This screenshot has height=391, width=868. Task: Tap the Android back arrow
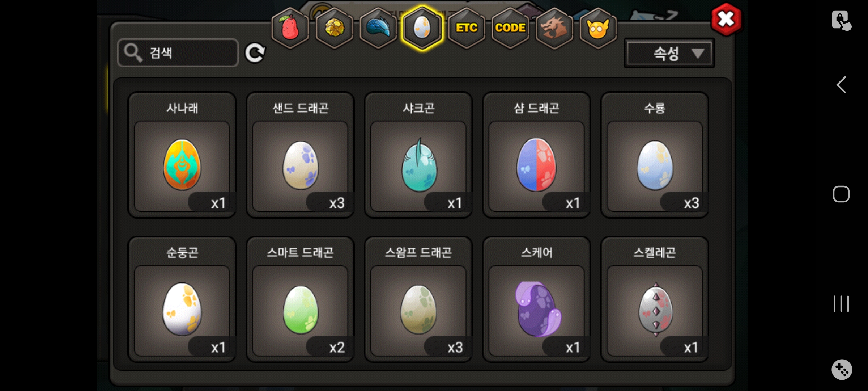tap(841, 85)
